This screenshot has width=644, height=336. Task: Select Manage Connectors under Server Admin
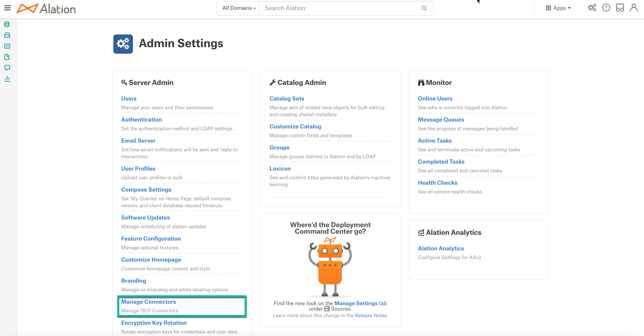coord(148,301)
